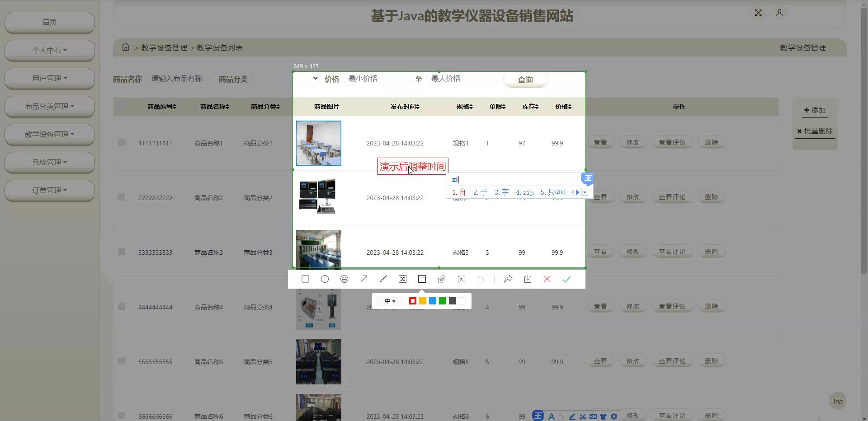
Task: Save the screenshot with the download icon
Action: [x=528, y=279]
